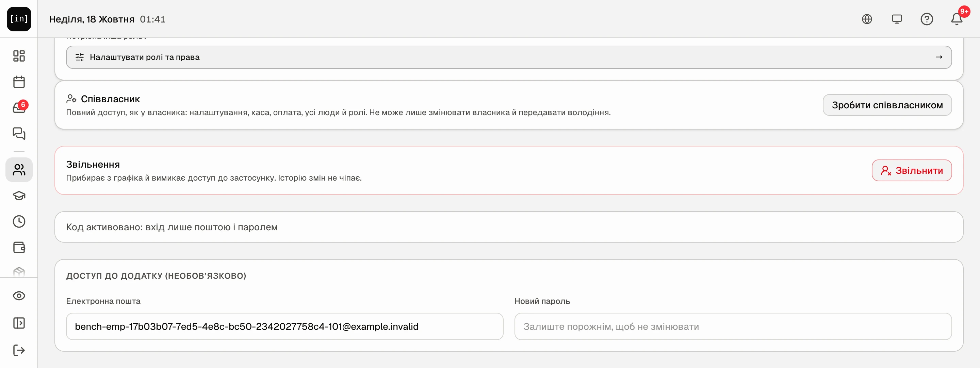Open the inbox icon with 6 badge
The image size is (980, 368).
point(19,108)
